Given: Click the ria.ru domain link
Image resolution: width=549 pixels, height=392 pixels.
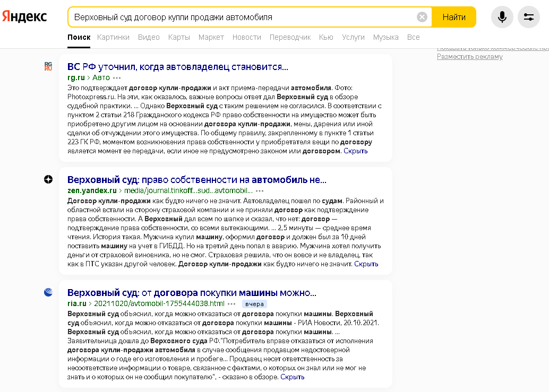Looking at the screenshot, I should [x=76, y=303].
